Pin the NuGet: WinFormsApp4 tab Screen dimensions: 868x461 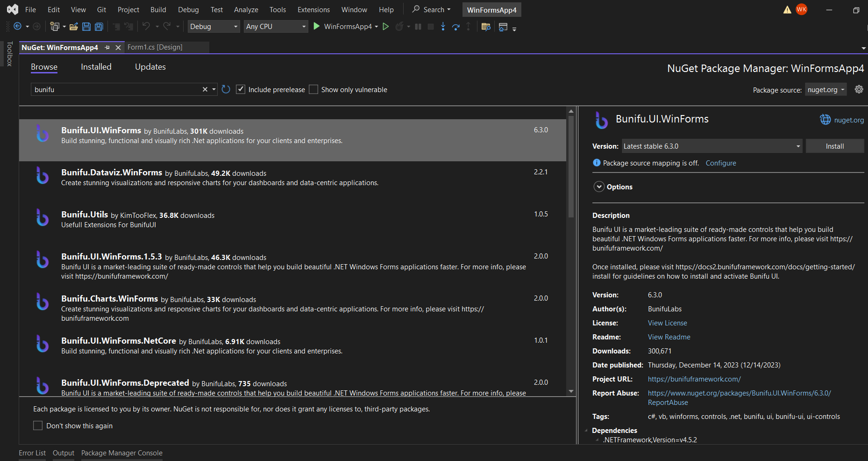(107, 47)
